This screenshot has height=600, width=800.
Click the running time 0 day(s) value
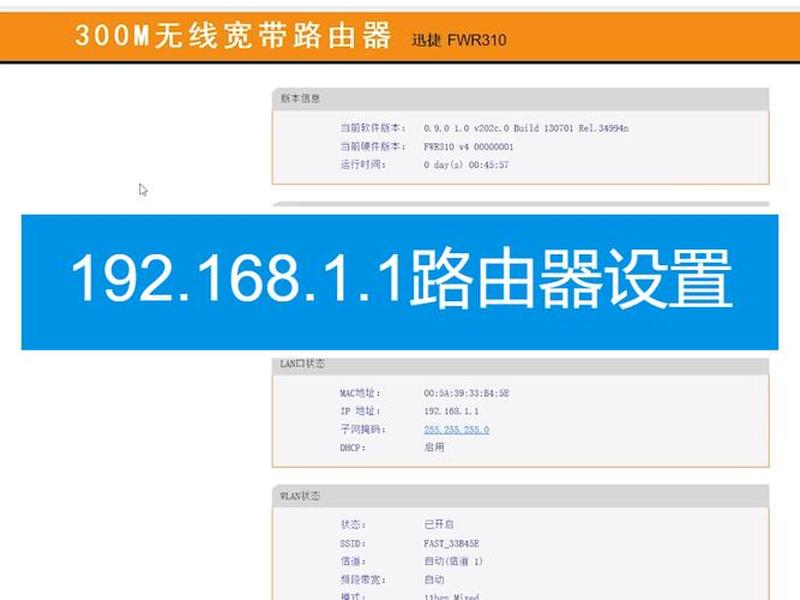tap(466, 165)
